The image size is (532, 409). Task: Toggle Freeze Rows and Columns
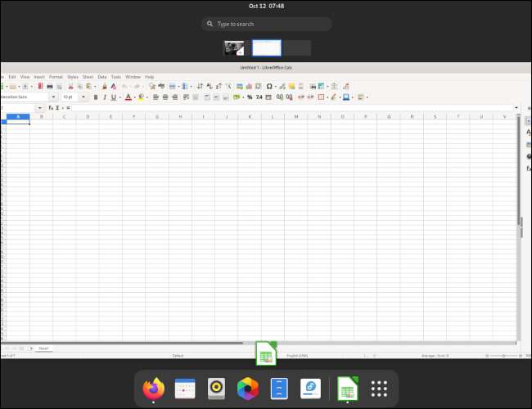pos(321,86)
